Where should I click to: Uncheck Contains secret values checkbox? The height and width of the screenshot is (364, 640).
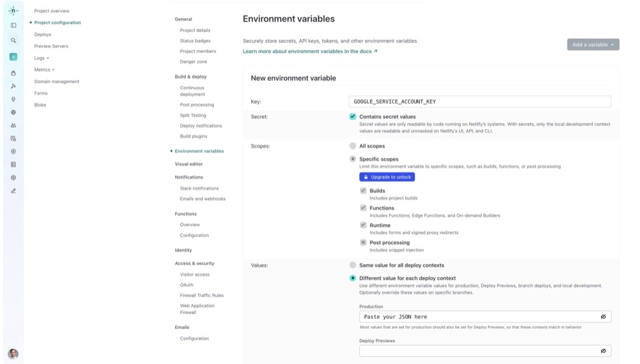(353, 116)
